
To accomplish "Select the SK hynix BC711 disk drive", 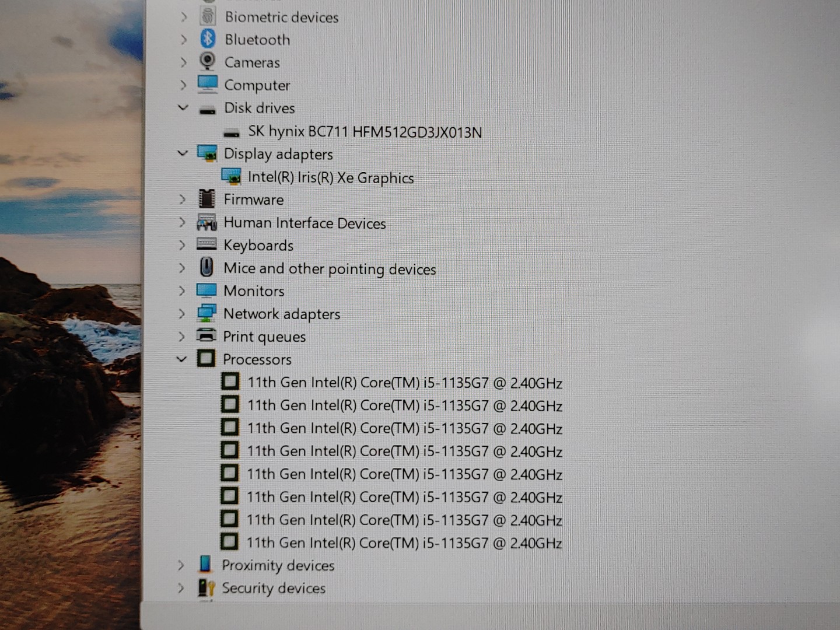I will (x=365, y=131).
